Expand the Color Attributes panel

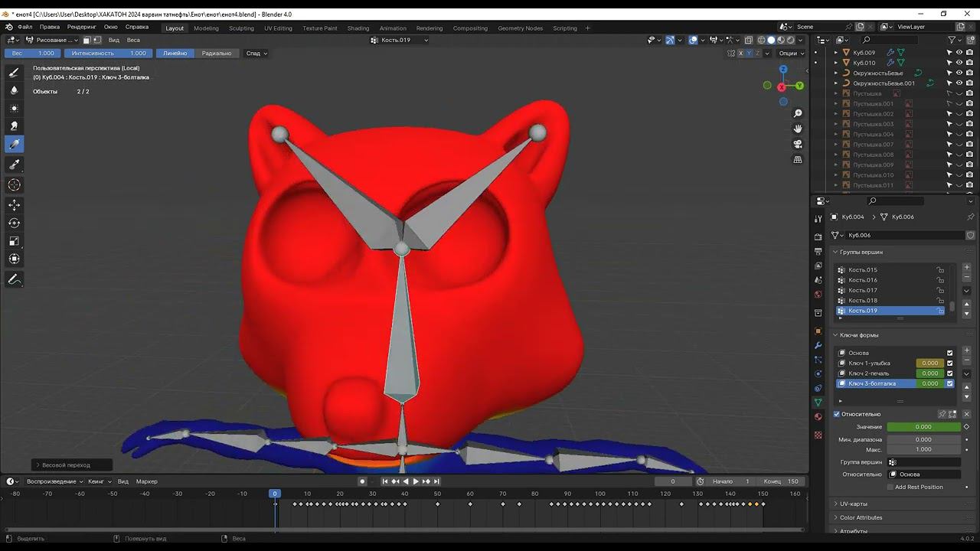[x=861, y=517]
